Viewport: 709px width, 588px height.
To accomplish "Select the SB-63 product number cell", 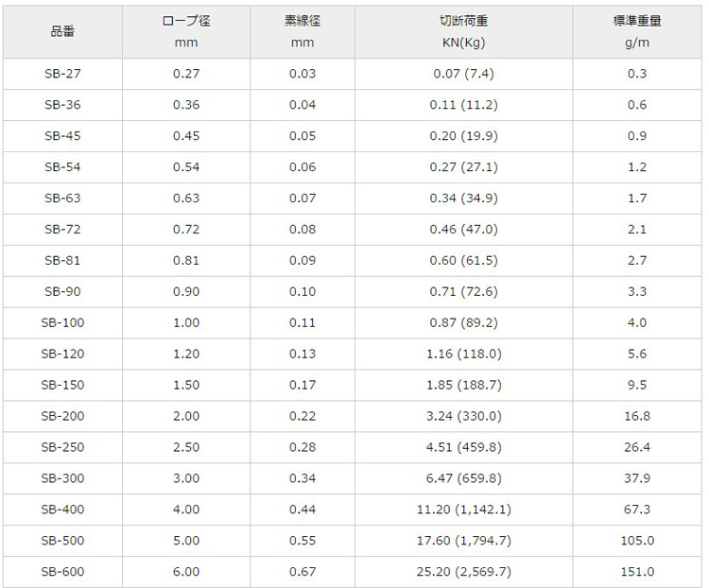I will tap(62, 199).
